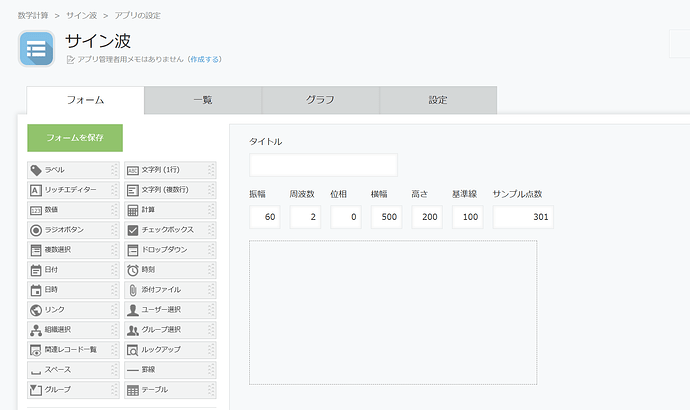Viewport: 690px width, 410px height.
Task: Select the 複数選択 field icon
Action: click(x=36, y=250)
